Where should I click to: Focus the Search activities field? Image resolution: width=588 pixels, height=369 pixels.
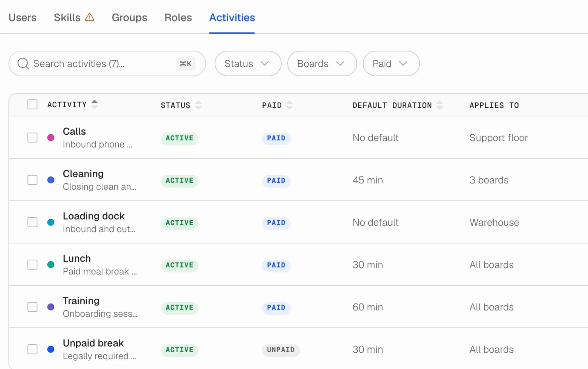click(x=107, y=63)
